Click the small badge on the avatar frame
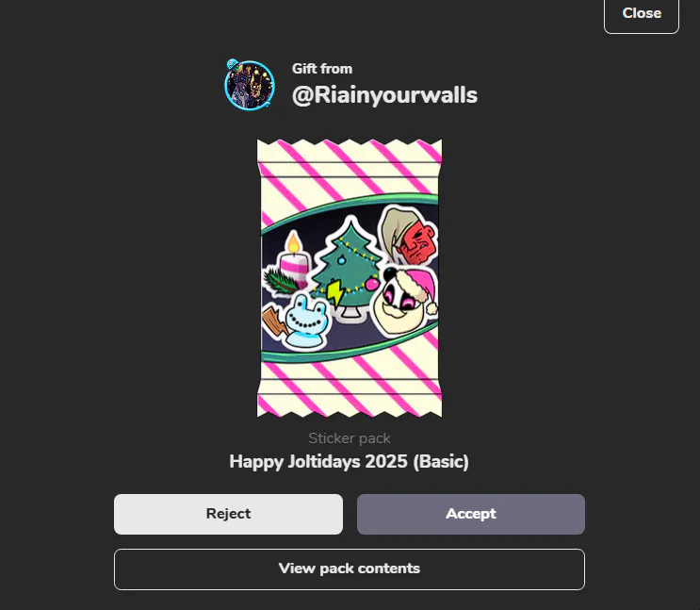 (232, 63)
